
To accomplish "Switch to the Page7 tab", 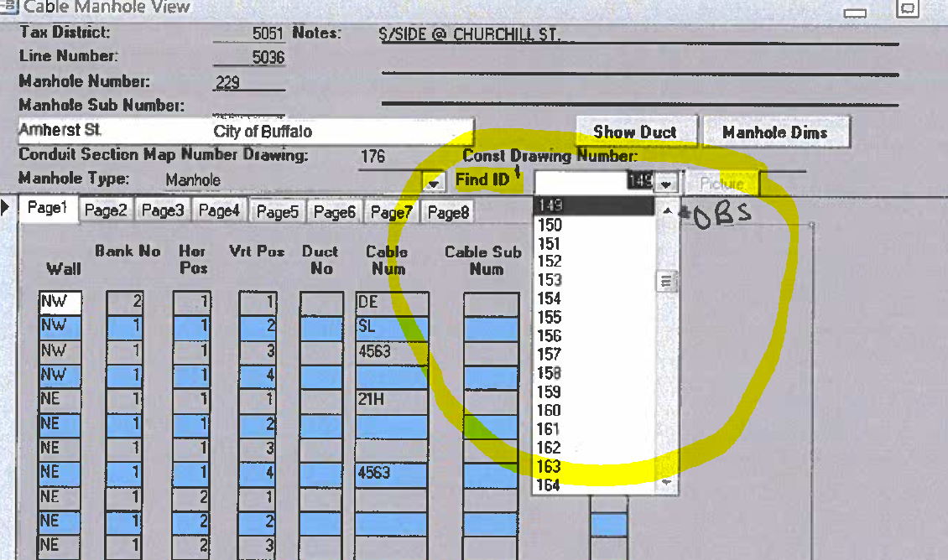I will pos(391,212).
